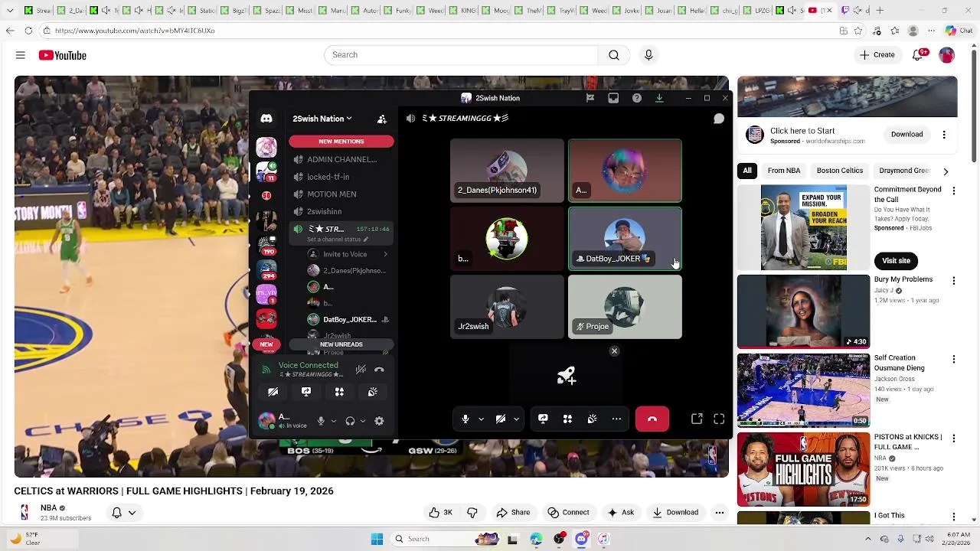
Task: Open the Windows Start button
Action: tap(377, 539)
